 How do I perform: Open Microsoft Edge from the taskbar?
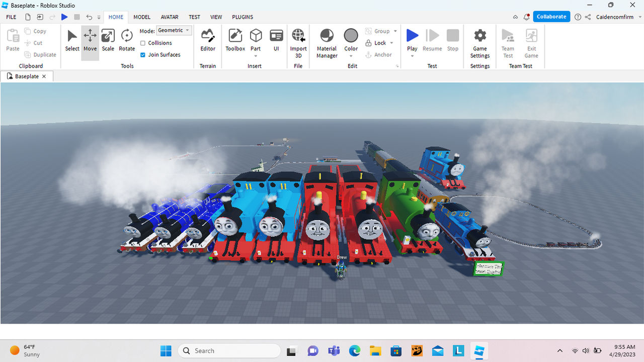(355, 351)
